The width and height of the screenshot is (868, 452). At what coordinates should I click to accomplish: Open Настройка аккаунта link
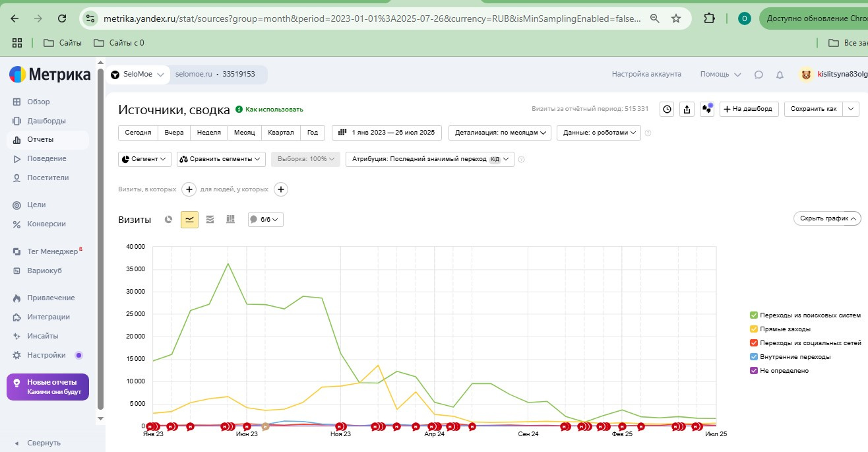646,75
